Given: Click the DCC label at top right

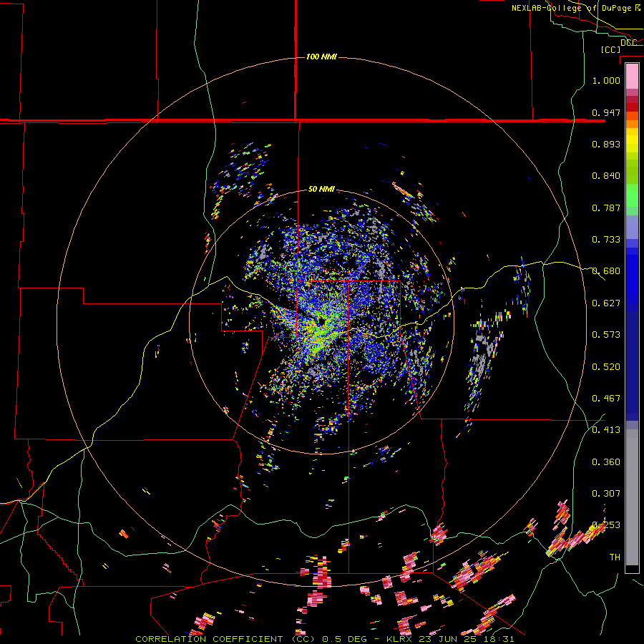Looking at the screenshot, I should click(x=628, y=43).
